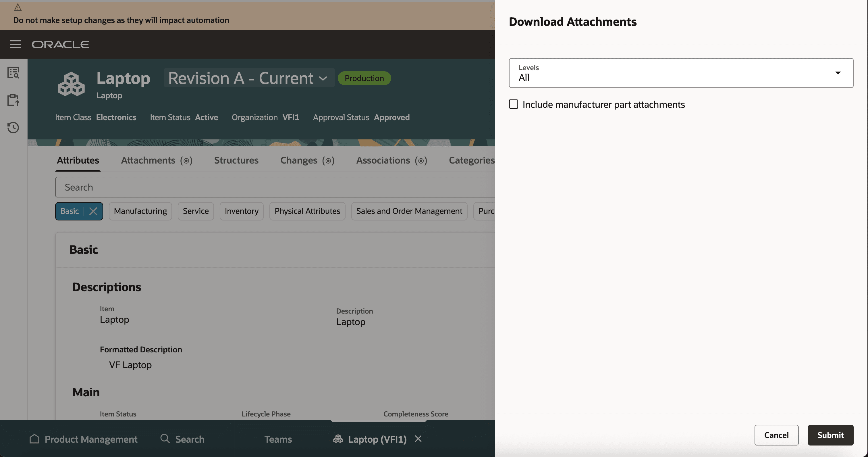Image resolution: width=868 pixels, height=457 pixels.
Task: Toggle the Manufacturing attribute filter
Action: [x=140, y=211]
